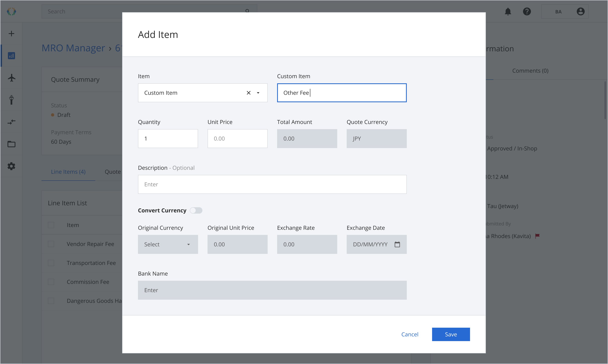Click the Quote Currency JPY field
Viewport: 608px width, 364px height.
tap(377, 139)
